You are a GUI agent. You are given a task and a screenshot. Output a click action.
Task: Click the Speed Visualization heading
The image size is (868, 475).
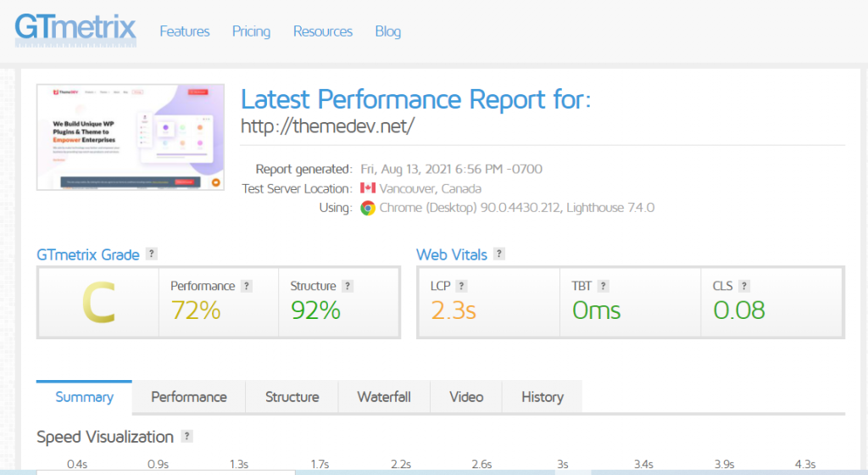(105, 437)
